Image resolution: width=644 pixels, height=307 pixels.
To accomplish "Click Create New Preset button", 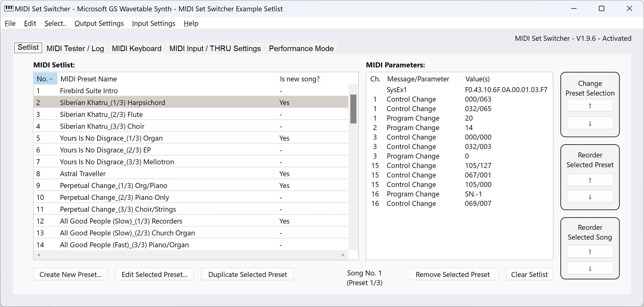I will click(70, 274).
